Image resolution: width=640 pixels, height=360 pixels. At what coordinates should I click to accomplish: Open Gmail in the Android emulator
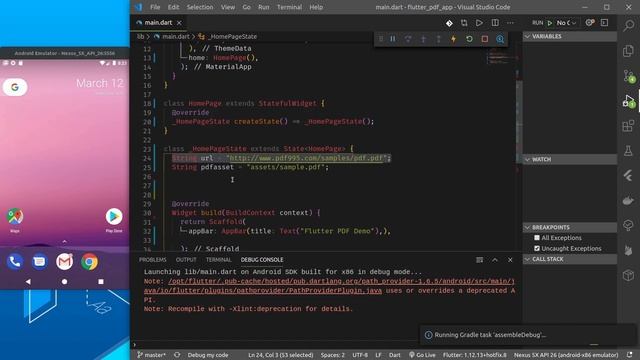pyautogui.click(x=64, y=262)
